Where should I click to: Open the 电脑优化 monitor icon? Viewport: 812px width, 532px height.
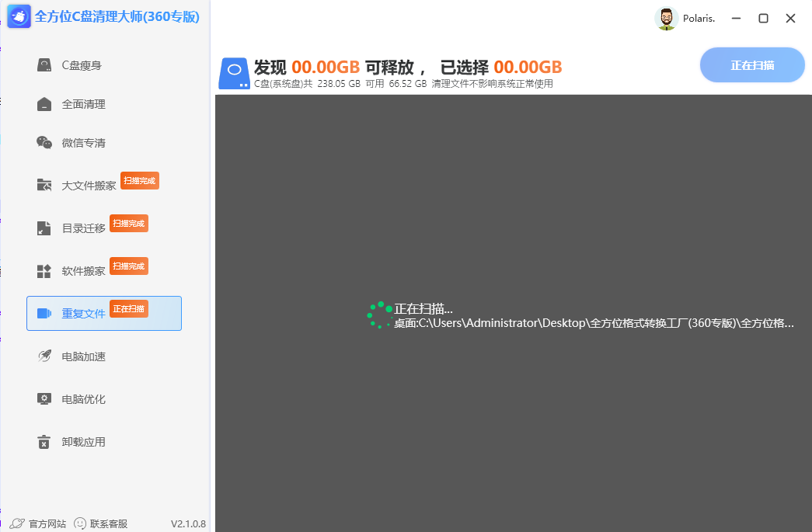(44, 398)
